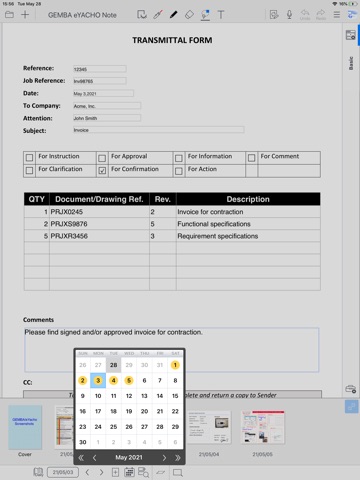Start audio recording with microphone icon
Screen dimensions: 360x480
(x=289, y=15)
